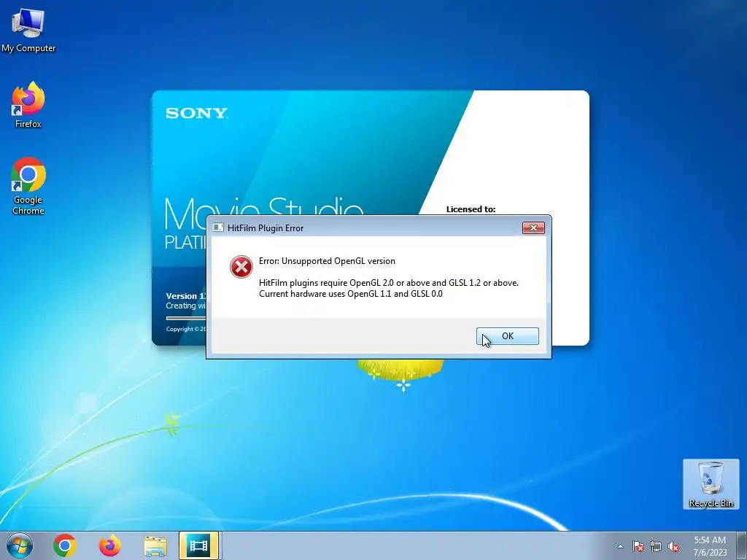Click the "HitFilm plugins require OpenGL 2.0" message line
This screenshot has height=560, width=747.
[x=389, y=283]
